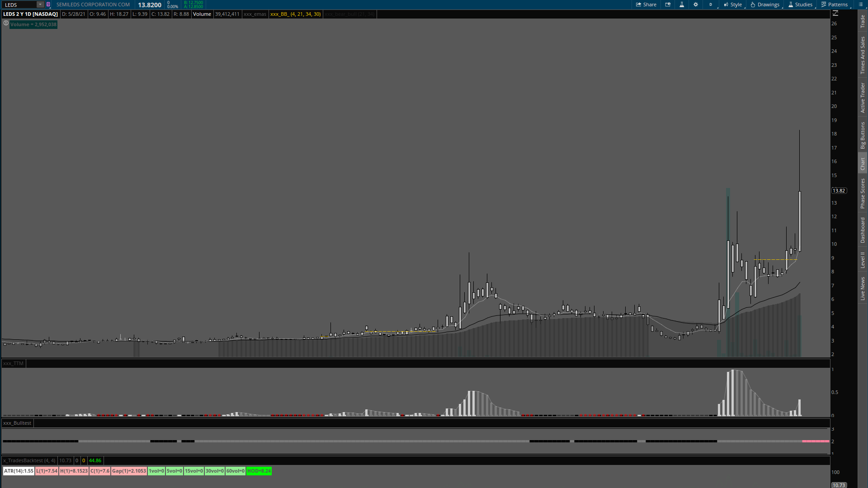Open Times And Sales sidebar tab

pyautogui.click(x=863, y=55)
